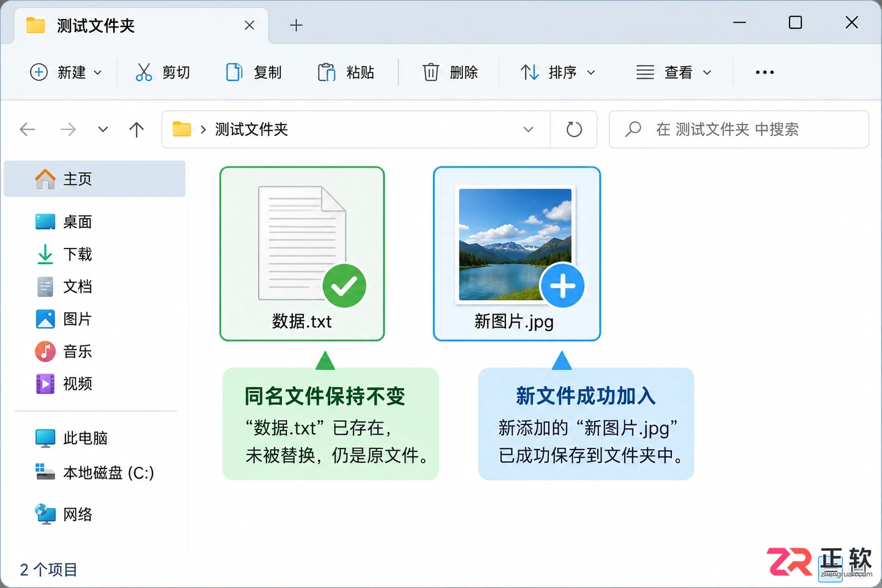
Task: Open recent locations chevron next to forward arrow
Action: click(x=103, y=129)
